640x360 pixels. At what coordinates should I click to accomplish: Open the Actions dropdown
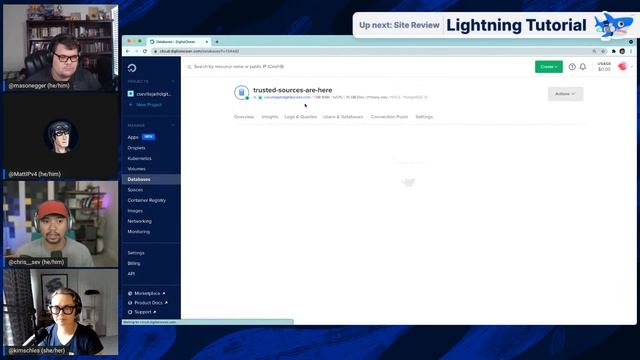(x=565, y=94)
